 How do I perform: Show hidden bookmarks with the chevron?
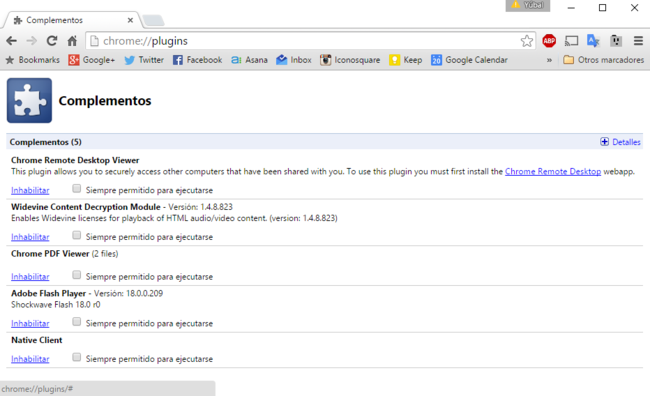549,60
